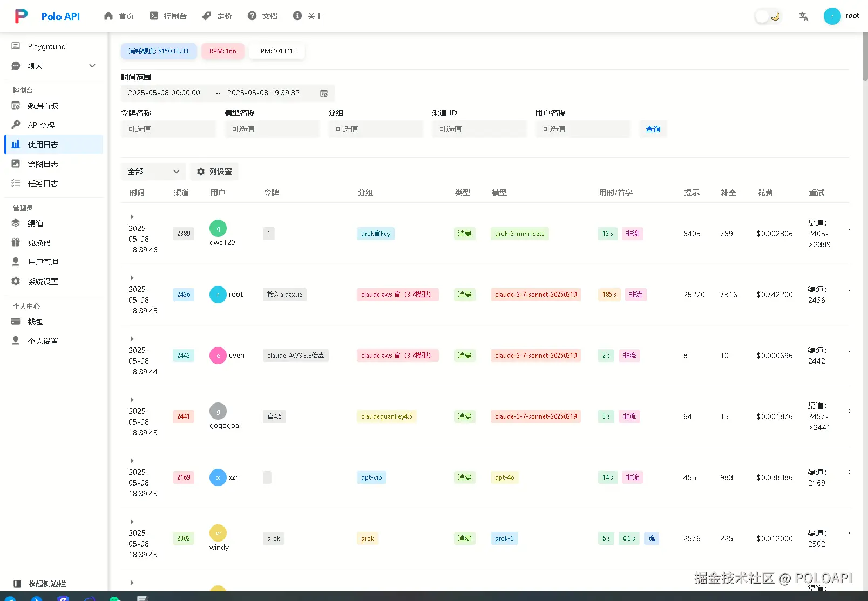Click the 分组 filter input
This screenshot has height=601, width=868.
376,129
